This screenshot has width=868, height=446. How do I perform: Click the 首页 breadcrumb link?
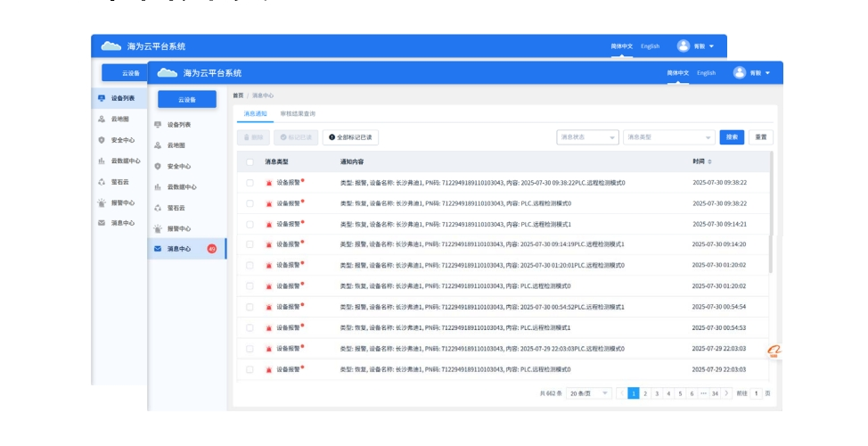pyautogui.click(x=238, y=95)
